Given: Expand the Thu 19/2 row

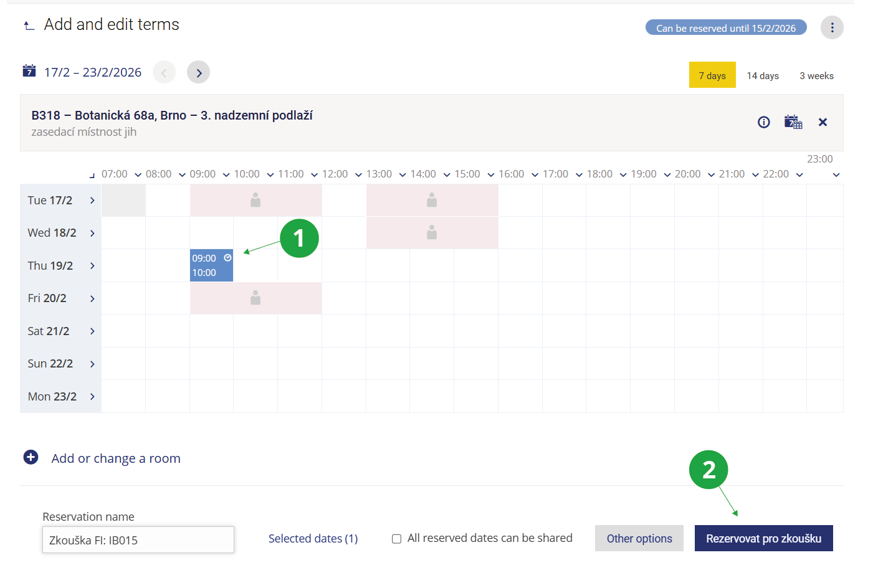Looking at the screenshot, I should 92,266.
